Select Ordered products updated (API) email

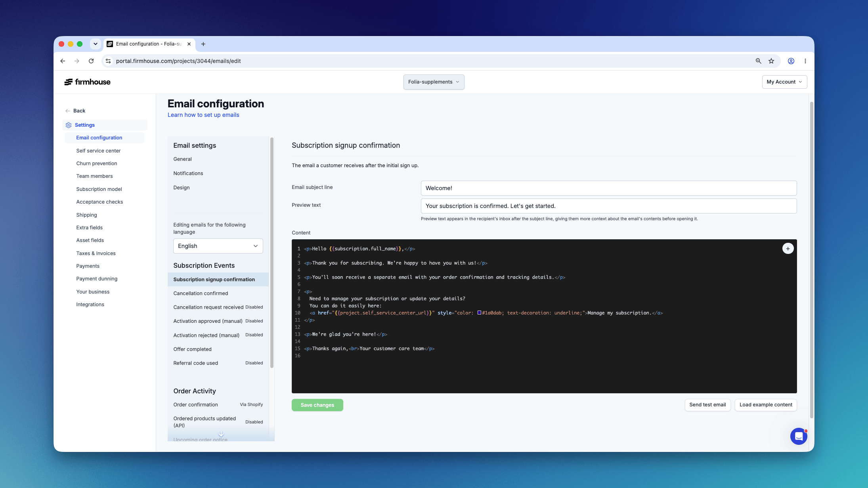pos(218,422)
